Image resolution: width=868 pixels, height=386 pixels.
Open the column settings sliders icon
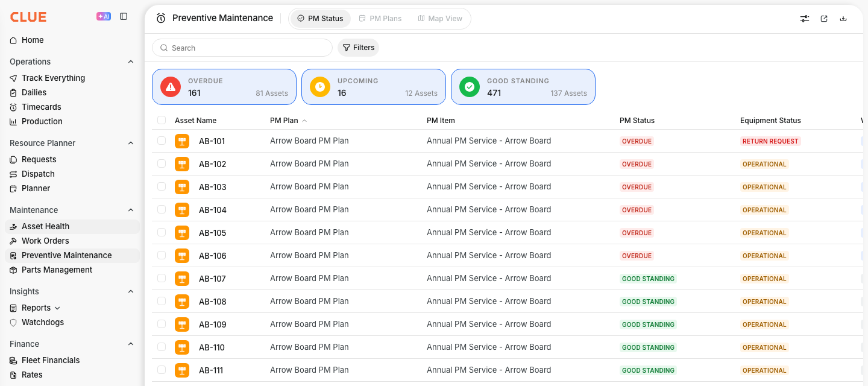[805, 19]
